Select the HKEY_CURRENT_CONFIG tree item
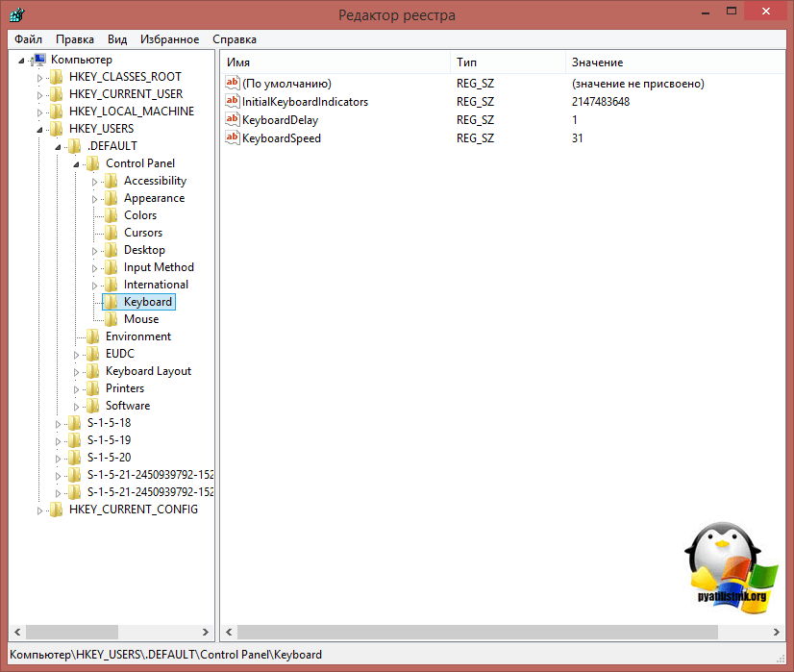This screenshot has width=794, height=672. coord(133,510)
